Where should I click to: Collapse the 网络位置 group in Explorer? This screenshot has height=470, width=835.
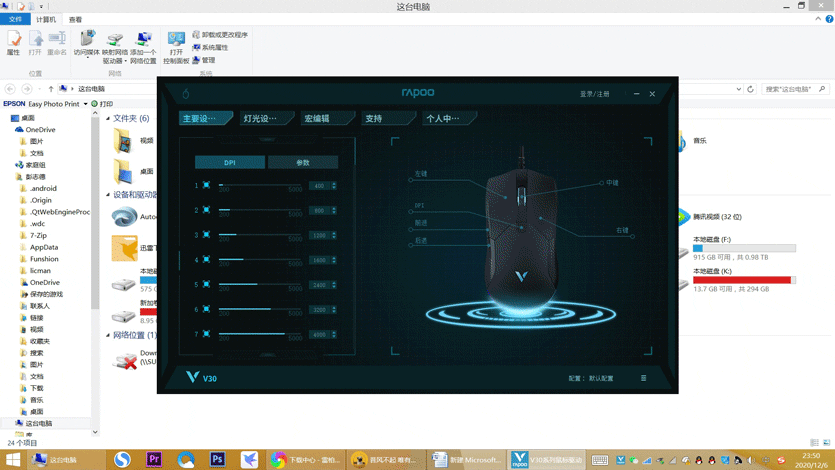(108, 335)
